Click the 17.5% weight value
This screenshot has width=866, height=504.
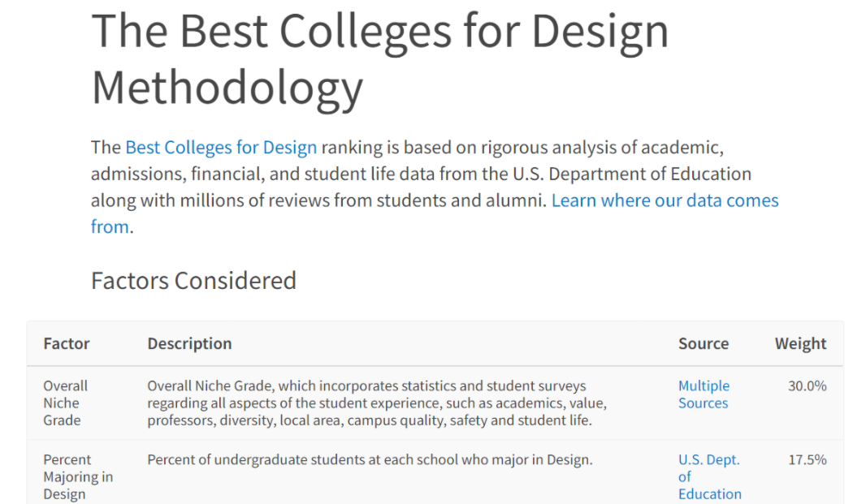point(807,460)
